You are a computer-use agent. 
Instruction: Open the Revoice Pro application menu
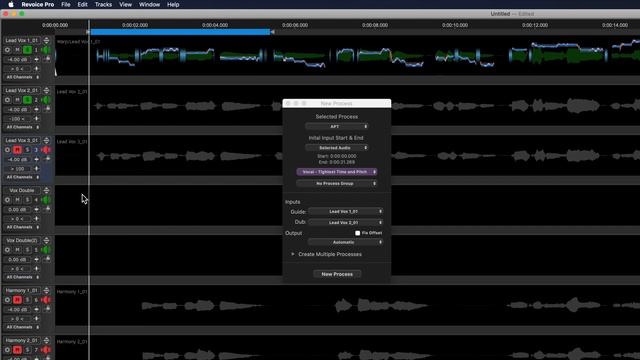click(x=38, y=4)
